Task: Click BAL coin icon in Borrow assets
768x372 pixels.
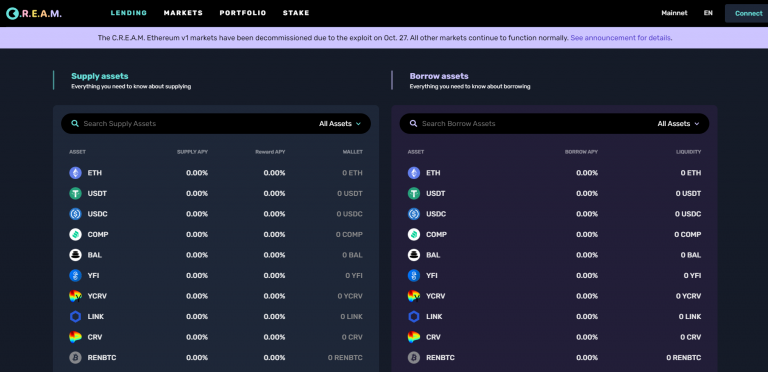Action: click(x=414, y=255)
